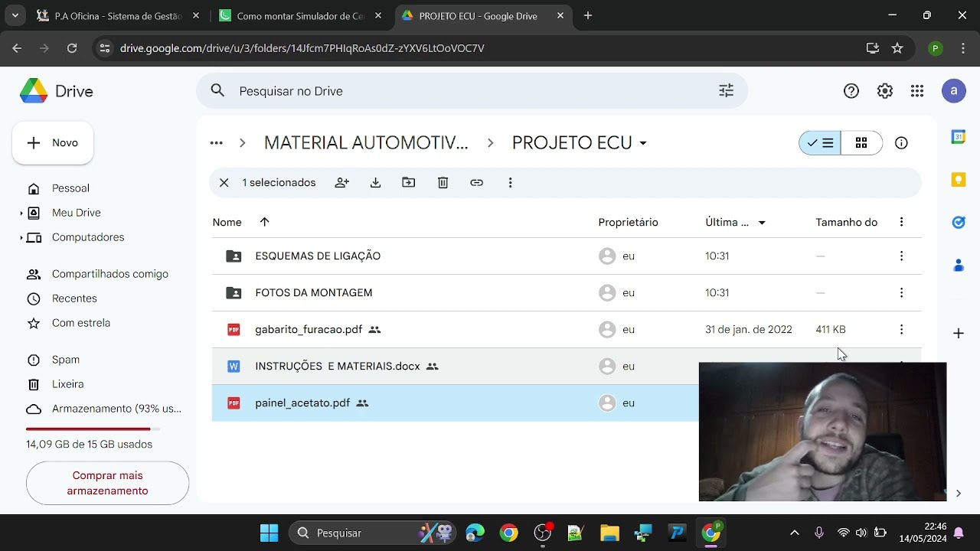
Task: Switch to P.A Oficina browser tab
Action: tap(119, 15)
